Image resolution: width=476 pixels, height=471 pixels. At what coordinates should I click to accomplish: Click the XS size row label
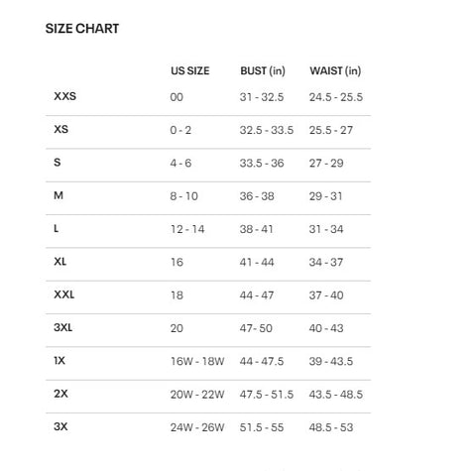click(x=61, y=129)
